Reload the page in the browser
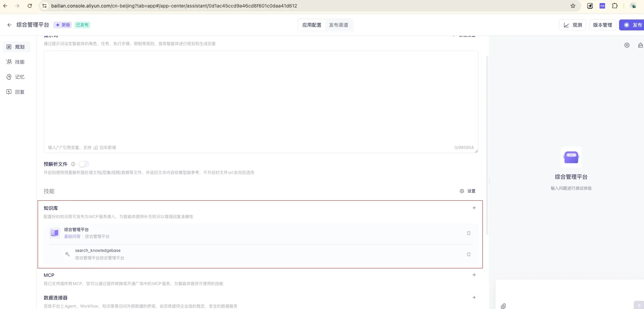The width and height of the screenshot is (644, 309). click(30, 6)
